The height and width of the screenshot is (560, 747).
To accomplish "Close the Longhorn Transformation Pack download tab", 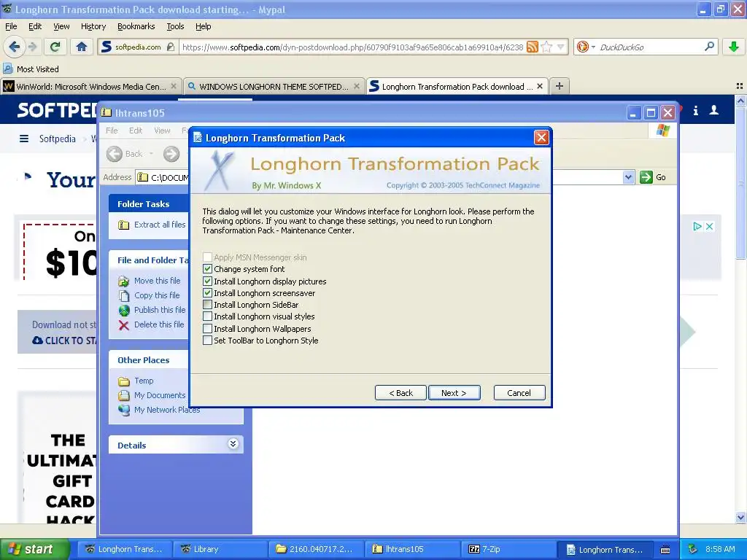I will click(x=540, y=86).
